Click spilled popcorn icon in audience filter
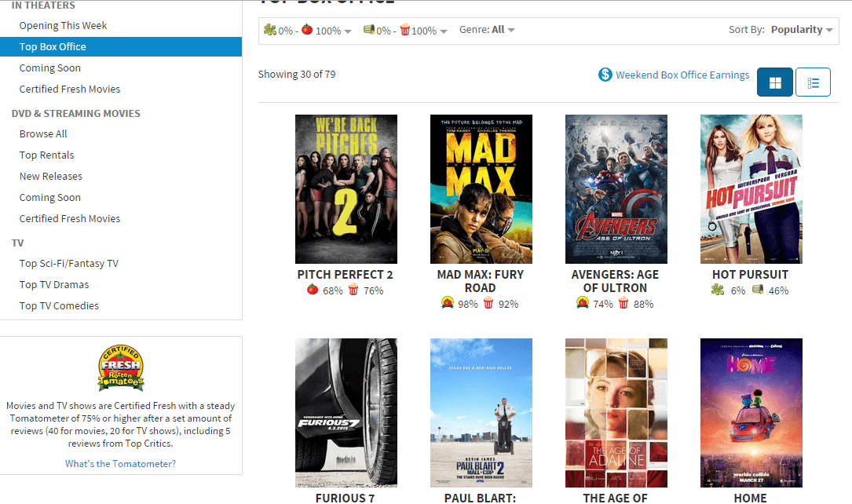Image resolution: width=852 pixels, height=504 pixels. (x=369, y=29)
